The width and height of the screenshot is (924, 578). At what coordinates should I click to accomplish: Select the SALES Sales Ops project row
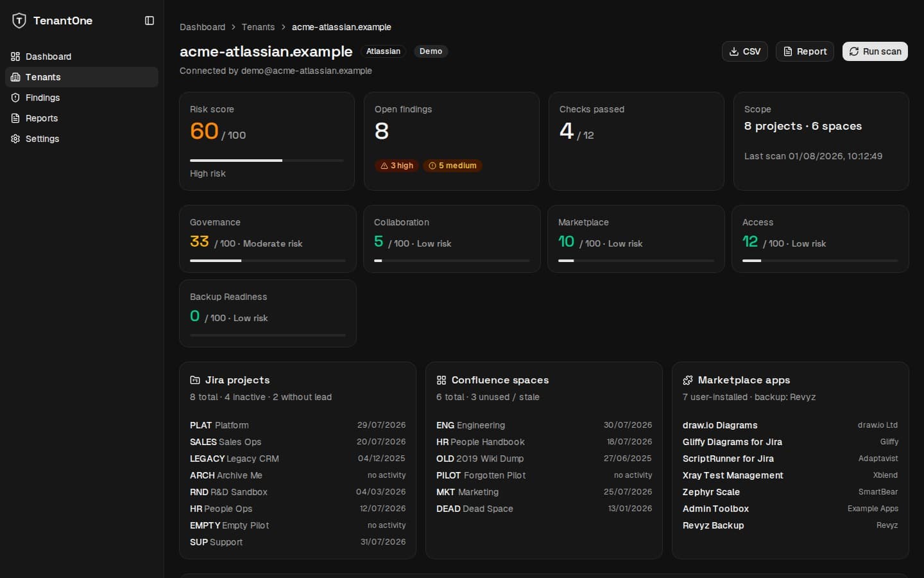(x=298, y=442)
